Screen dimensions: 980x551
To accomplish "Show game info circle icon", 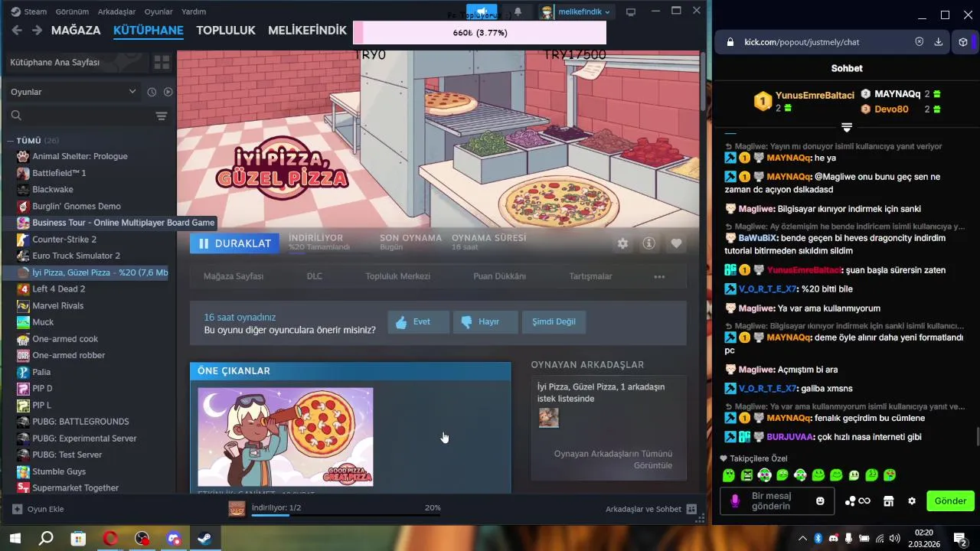I will [x=648, y=243].
